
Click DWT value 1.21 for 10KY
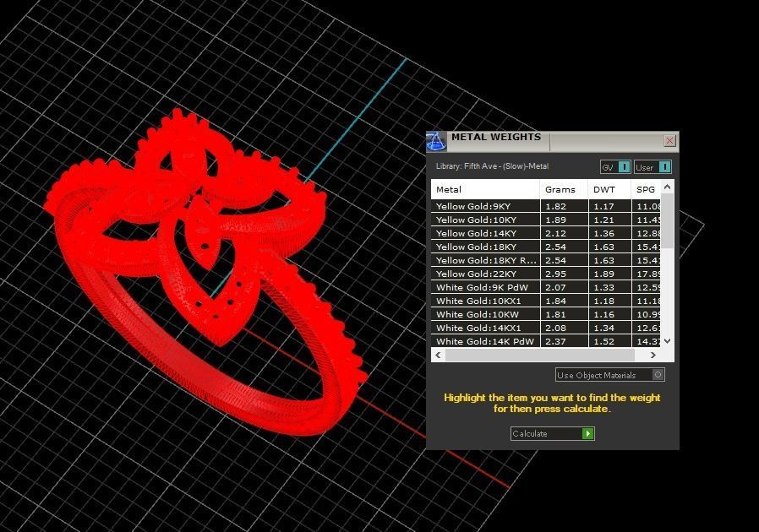(x=603, y=220)
